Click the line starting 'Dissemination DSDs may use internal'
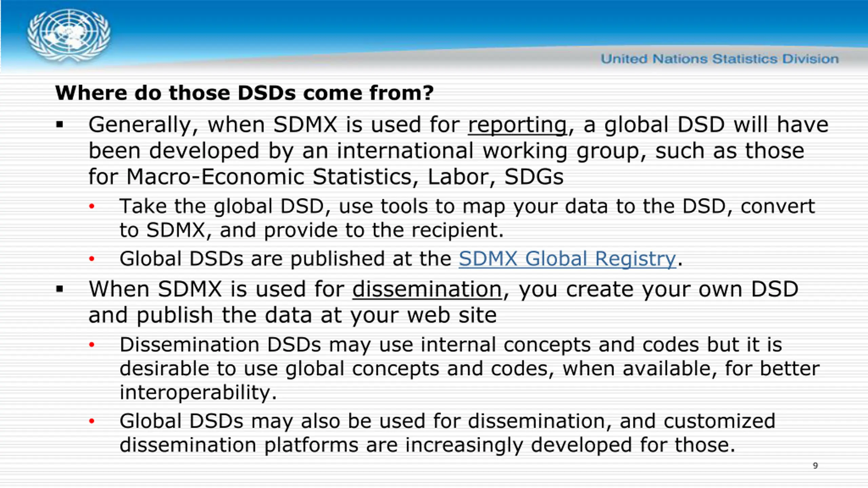Viewport: 868px width, 488px height. pos(451,345)
